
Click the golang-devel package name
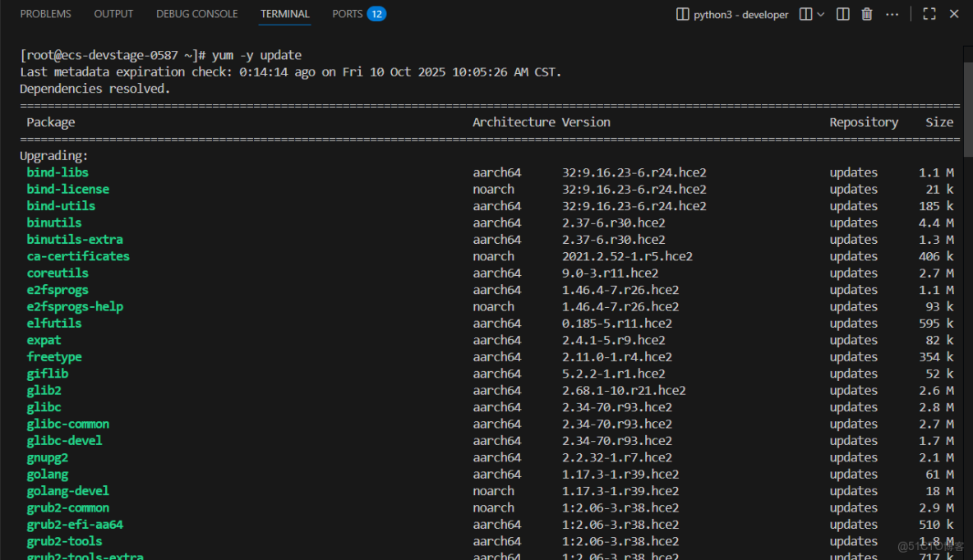tap(67, 491)
